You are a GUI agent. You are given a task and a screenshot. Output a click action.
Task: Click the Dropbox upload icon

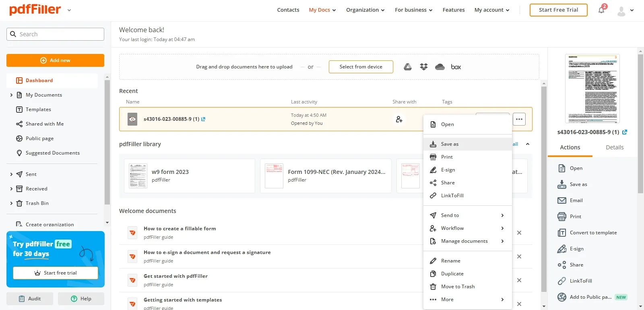pos(424,67)
